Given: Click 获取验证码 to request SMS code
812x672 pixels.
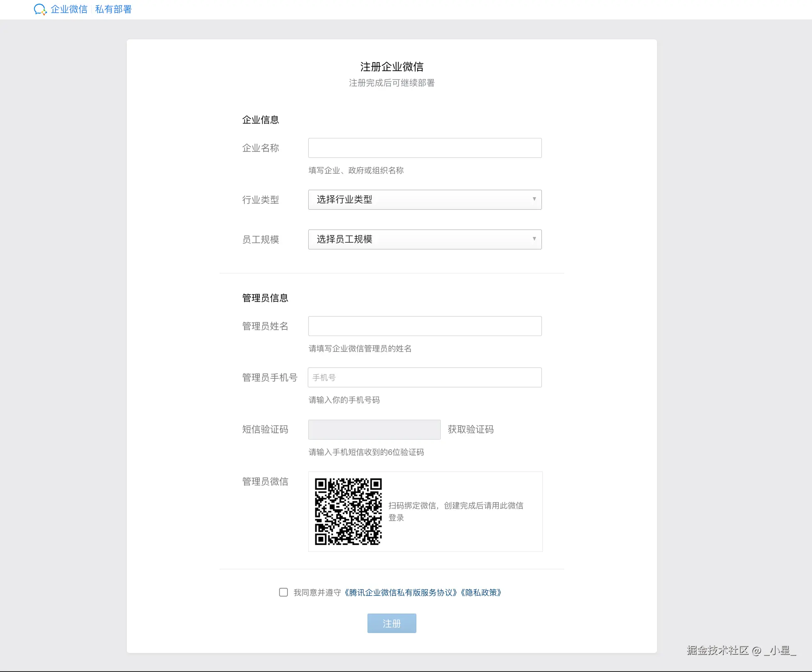Looking at the screenshot, I should [471, 430].
